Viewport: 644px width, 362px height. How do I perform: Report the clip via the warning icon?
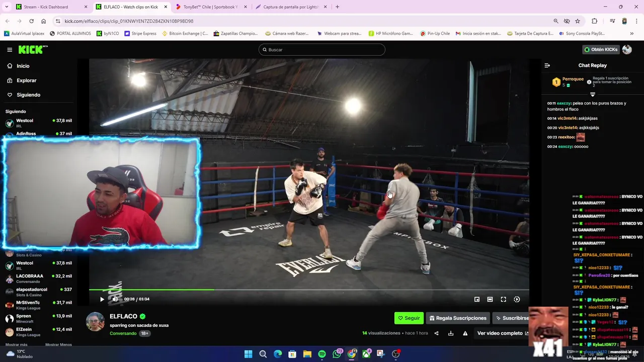465,333
